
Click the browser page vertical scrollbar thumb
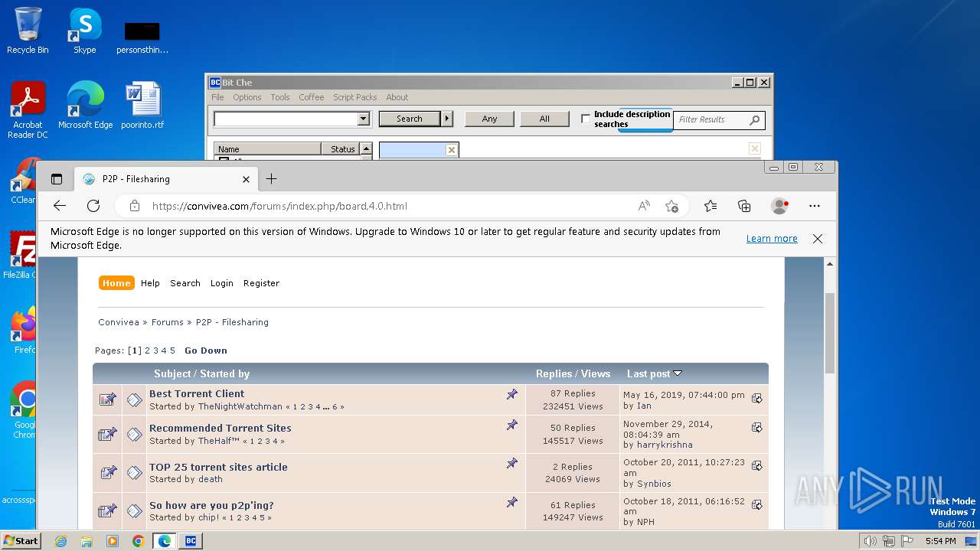pos(829,333)
